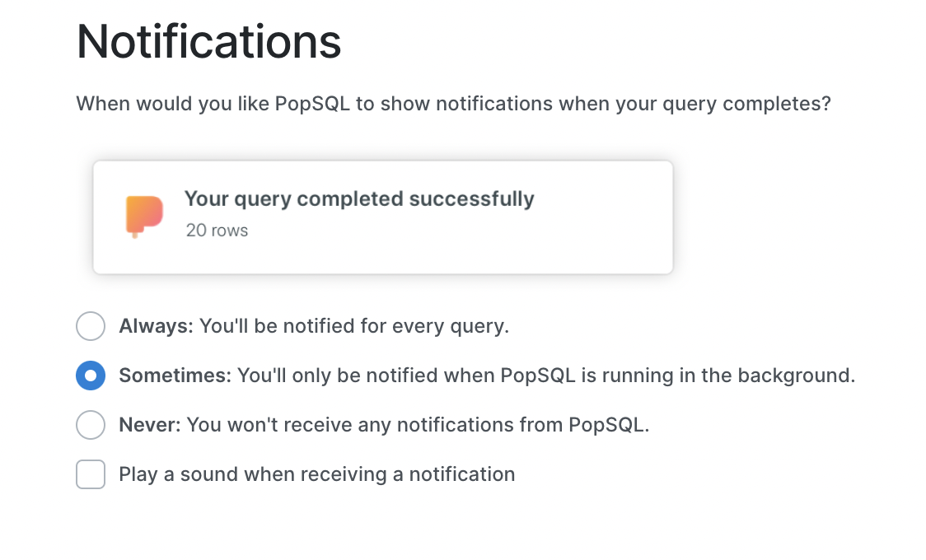926x560 pixels.
Task: Choose the Never radio button
Action: (91, 425)
